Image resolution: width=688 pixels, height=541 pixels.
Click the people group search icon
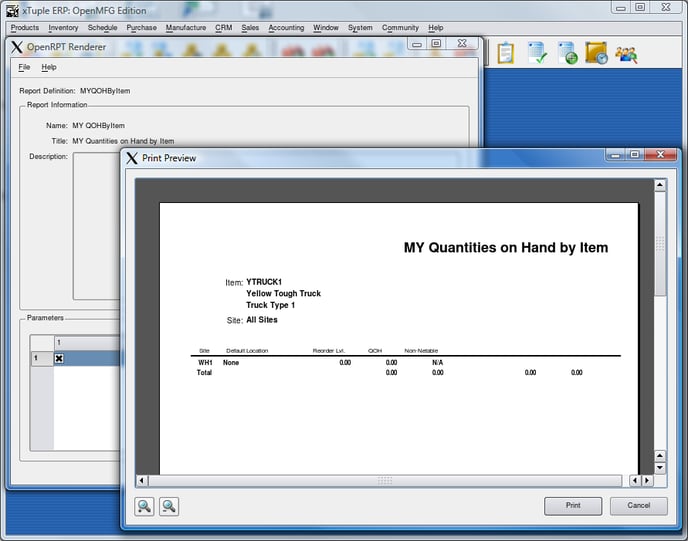[627, 54]
